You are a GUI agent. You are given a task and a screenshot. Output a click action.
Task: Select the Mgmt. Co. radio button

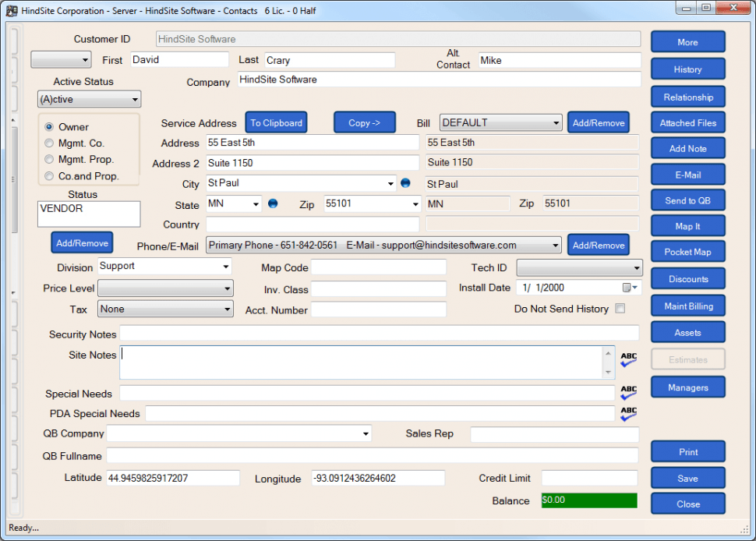pyautogui.click(x=49, y=143)
